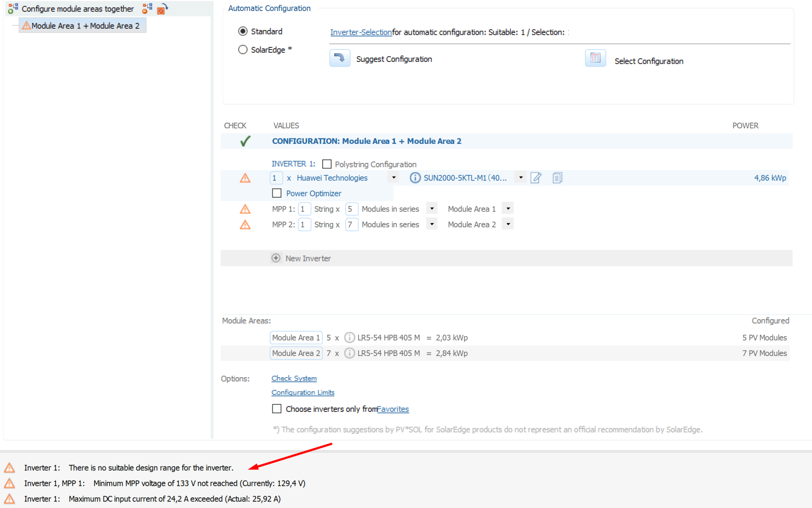The width and height of the screenshot is (812, 508).
Task: Open the Inverter-Selection link
Action: (361, 32)
